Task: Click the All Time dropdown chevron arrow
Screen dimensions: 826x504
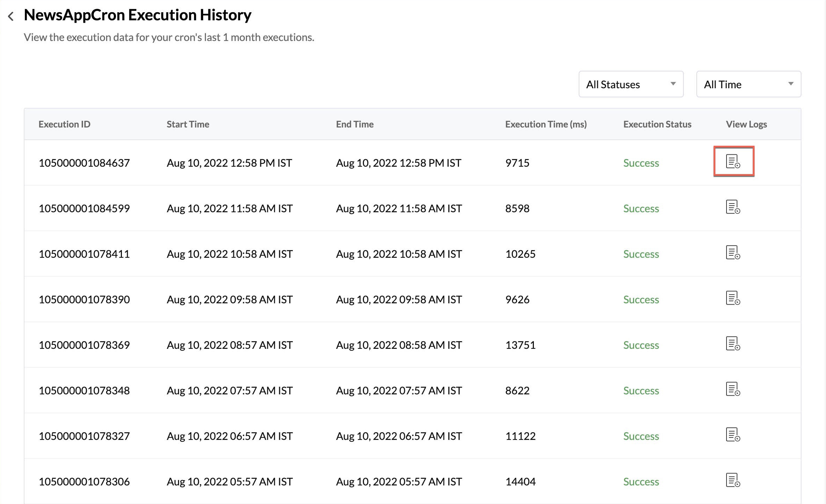Action: coord(792,84)
